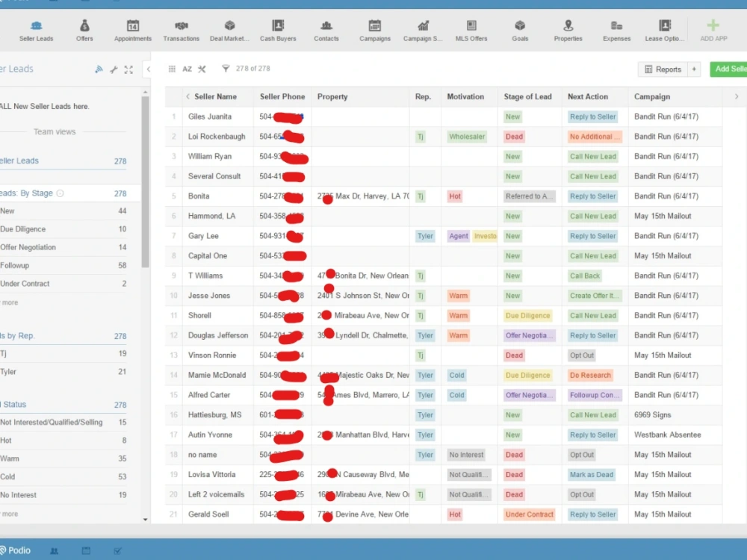Click the tools icon next to AZ sort
The height and width of the screenshot is (560, 747).
[x=202, y=69]
